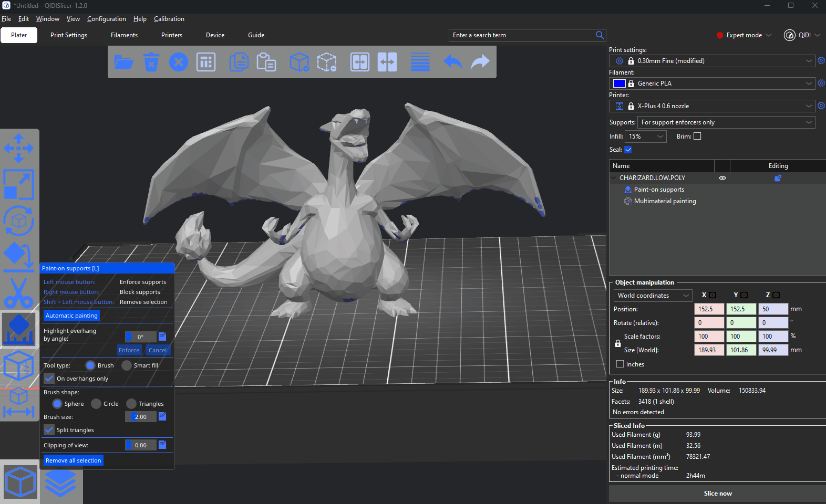Screen dimensions: 826x504
Task: Select the Move tool in left sidebar
Action: click(19, 148)
